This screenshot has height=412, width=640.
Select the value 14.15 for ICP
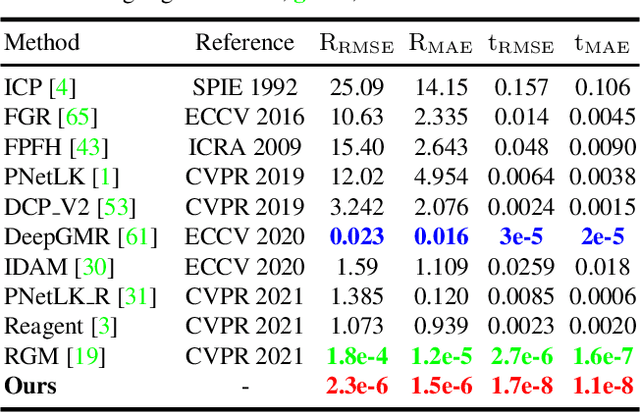click(x=441, y=87)
